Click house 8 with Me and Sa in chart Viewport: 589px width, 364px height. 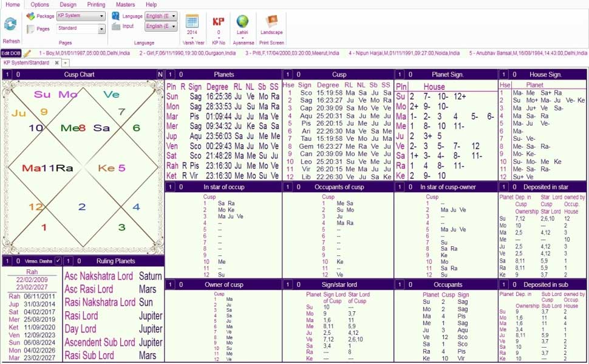85,128
